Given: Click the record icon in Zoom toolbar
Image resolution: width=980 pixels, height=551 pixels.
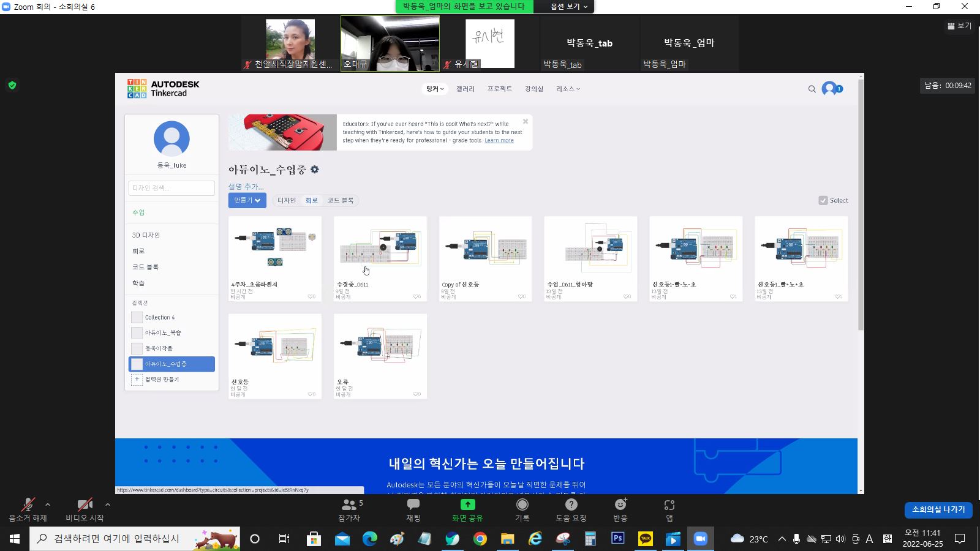Looking at the screenshot, I should [522, 504].
